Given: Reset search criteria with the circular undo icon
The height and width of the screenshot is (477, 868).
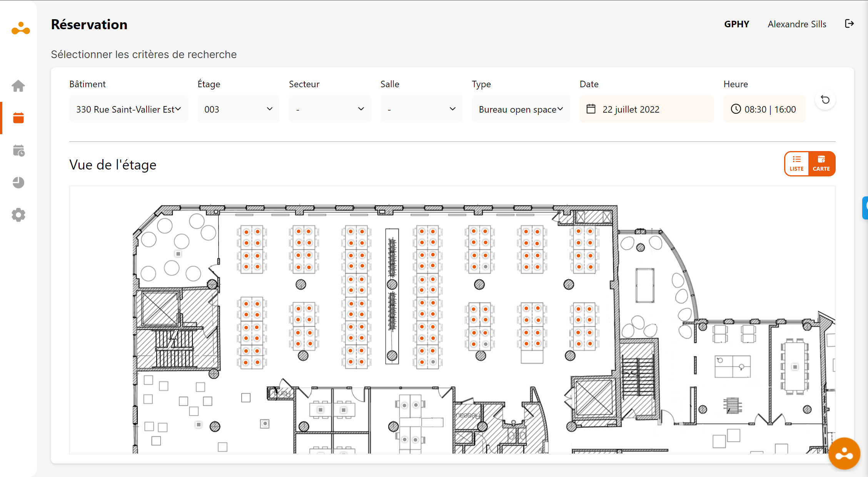Looking at the screenshot, I should pyautogui.click(x=825, y=100).
